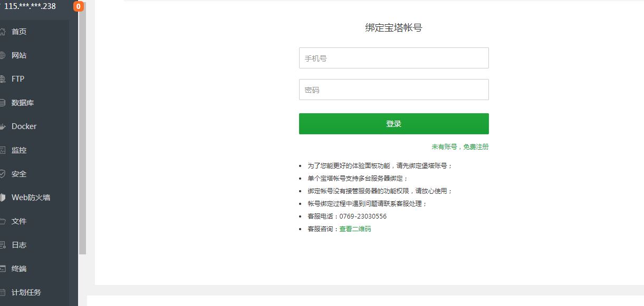The image size is (644, 306).
Task: Click the 帐号绑定过程中遇到问题请联系客服处理 line
Action: [x=368, y=204]
